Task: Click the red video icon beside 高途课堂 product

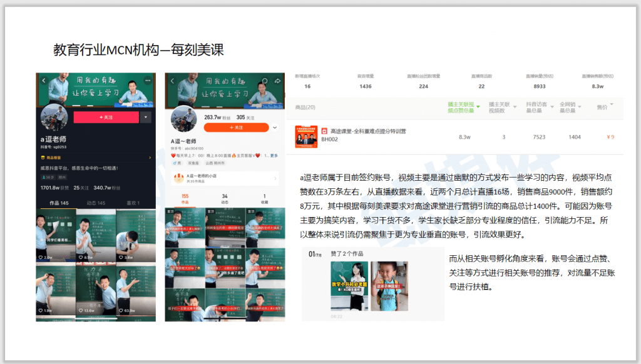Action: tap(324, 131)
